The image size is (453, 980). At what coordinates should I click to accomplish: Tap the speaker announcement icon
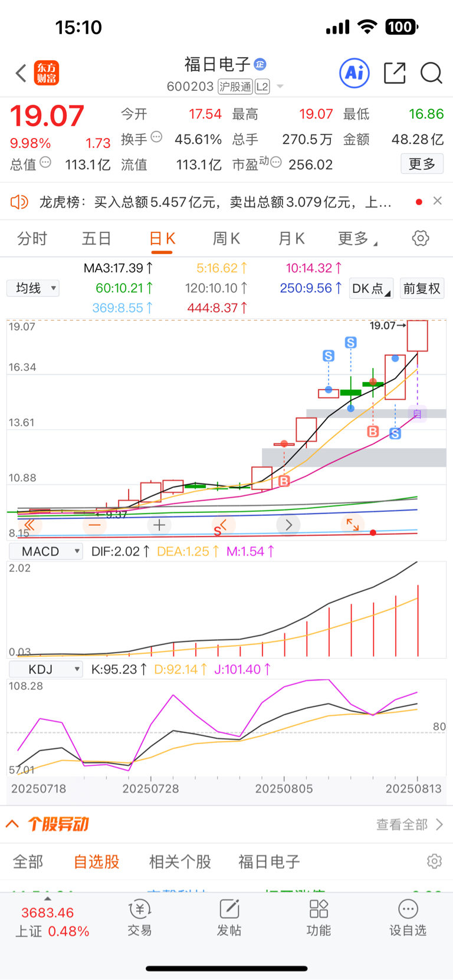(x=19, y=202)
